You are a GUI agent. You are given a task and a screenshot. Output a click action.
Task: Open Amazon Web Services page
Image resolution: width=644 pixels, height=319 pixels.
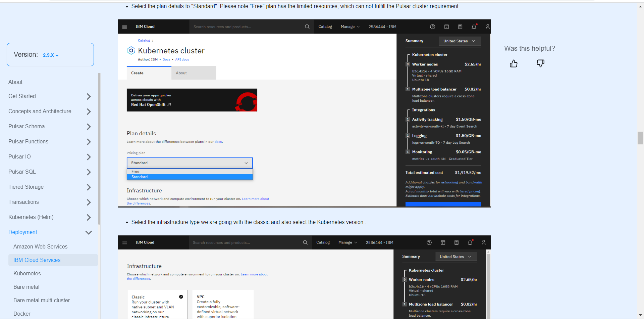[x=41, y=246]
